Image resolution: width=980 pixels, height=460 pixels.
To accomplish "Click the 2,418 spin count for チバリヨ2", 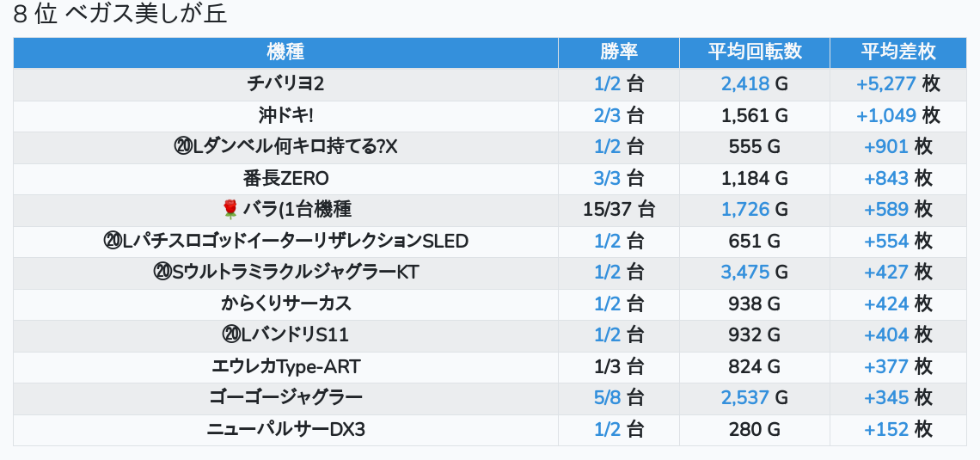I will 744,84.
